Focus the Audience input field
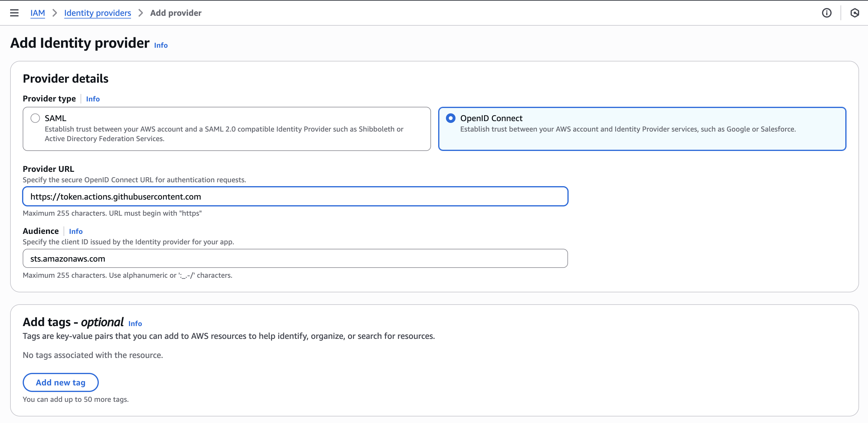This screenshot has height=423, width=868. [295, 258]
